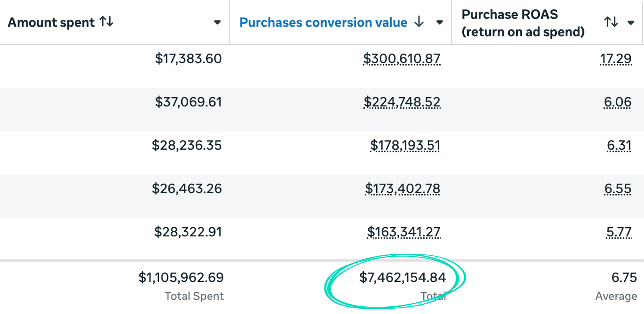Screen dimensions: 644x314
Task: Open the $300,610.87 conversion value link
Action: coord(402,59)
